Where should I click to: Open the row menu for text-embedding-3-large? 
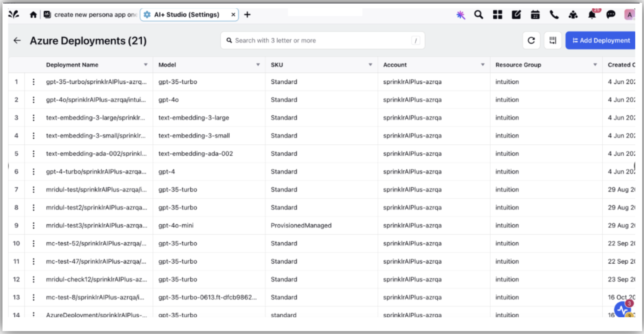point(34,118)
